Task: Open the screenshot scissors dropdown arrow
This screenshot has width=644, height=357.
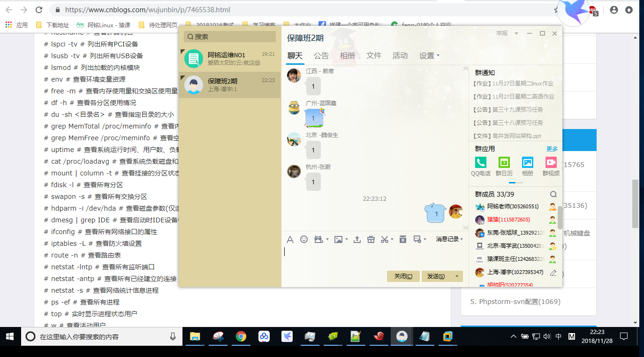Action: coord(393,239)
